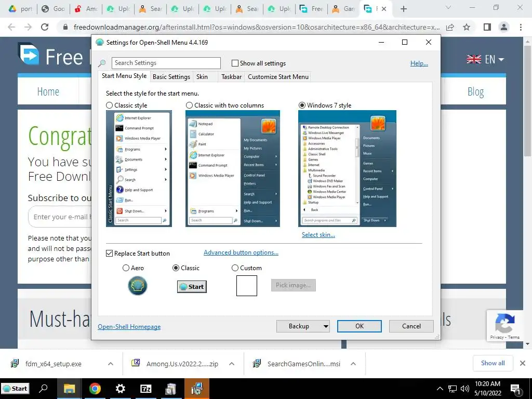Viewport: 532px width, 399px height.
Task: Select Classic start button radio
Action: point(176,268)
